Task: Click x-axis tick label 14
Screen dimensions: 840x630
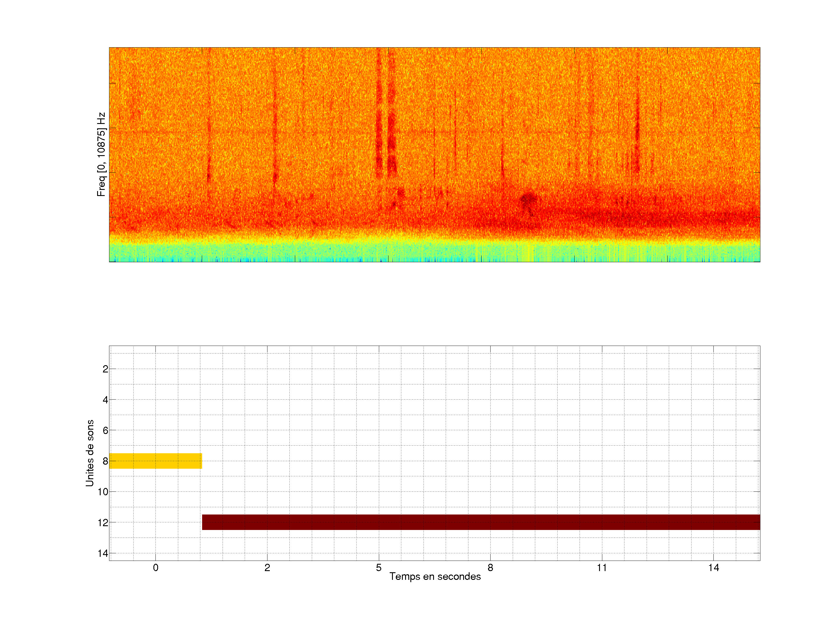Action: point(713,568)
